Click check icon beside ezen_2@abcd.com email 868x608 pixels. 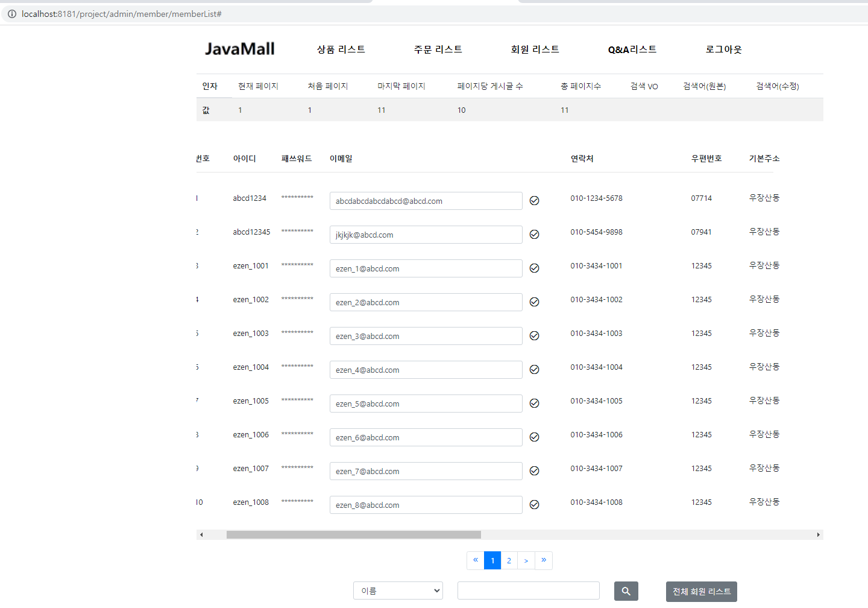click(534, 302)
